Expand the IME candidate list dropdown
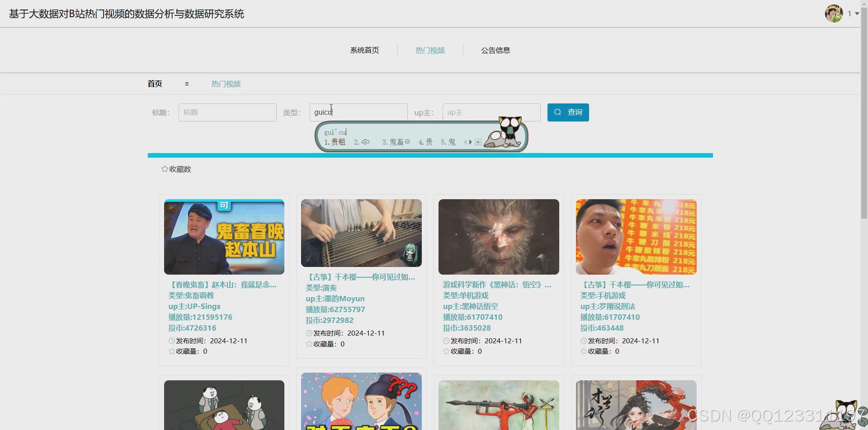The height and width of the screenshot is (430, 868). pos(478,142)
